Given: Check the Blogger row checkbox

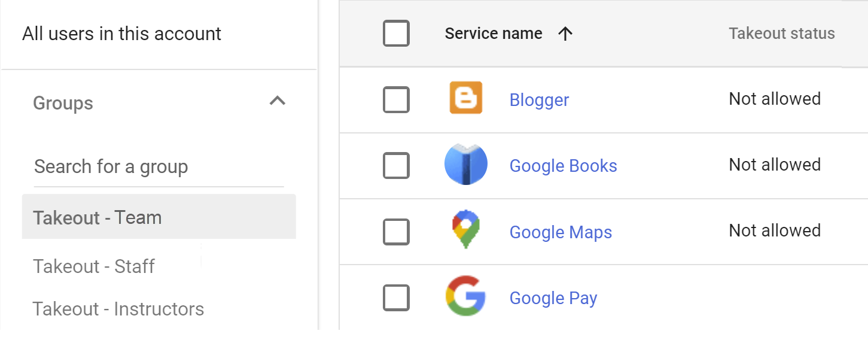Looking at the screenshot, I should (396, 99).
